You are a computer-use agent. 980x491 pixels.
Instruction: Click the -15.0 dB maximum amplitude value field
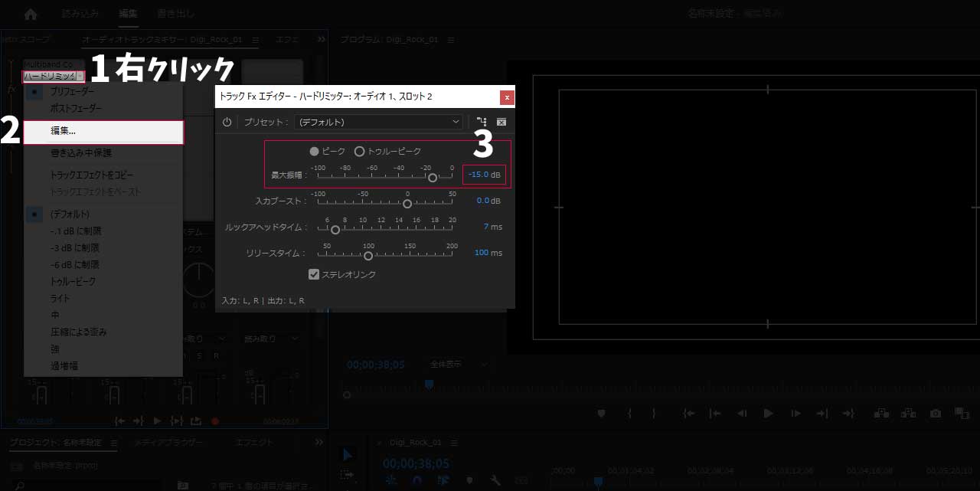click(x=484, y=175)
